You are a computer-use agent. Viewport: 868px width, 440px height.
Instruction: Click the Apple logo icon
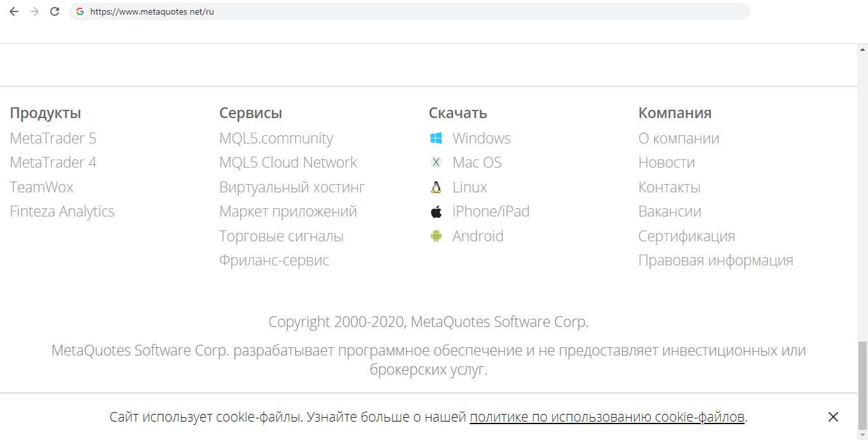[436, 211]
